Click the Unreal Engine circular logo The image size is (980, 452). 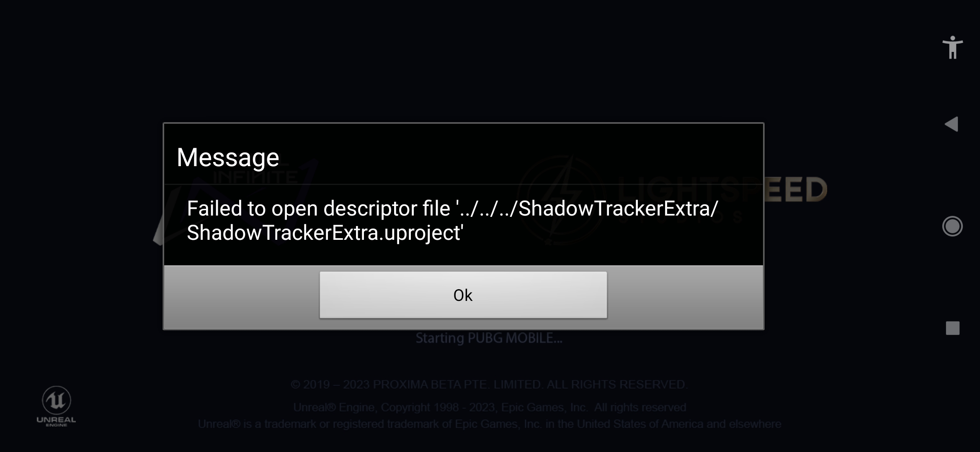[57, 400]
